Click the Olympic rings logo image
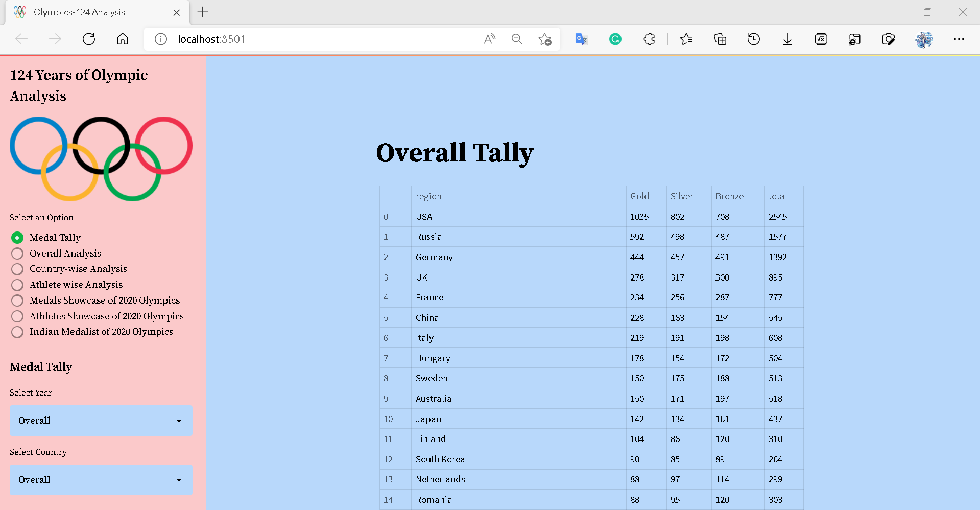Screen dimensions: 980x510 click(x=101, y=159)
